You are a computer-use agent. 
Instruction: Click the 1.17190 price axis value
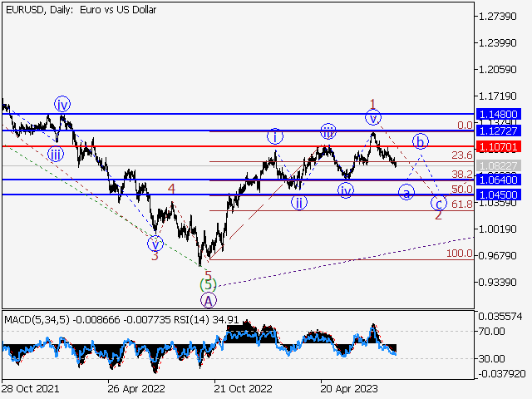497,96
